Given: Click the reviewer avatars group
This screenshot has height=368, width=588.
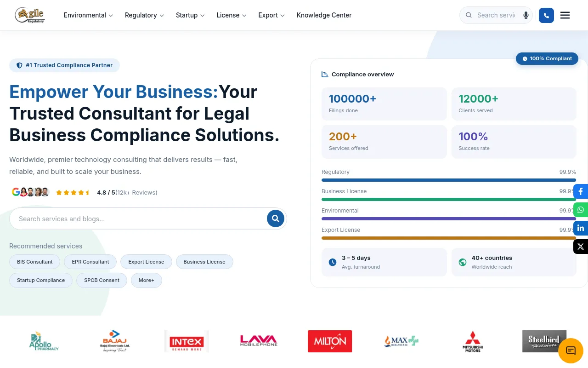Looking at the screenshot, I should tap(34, 192).
